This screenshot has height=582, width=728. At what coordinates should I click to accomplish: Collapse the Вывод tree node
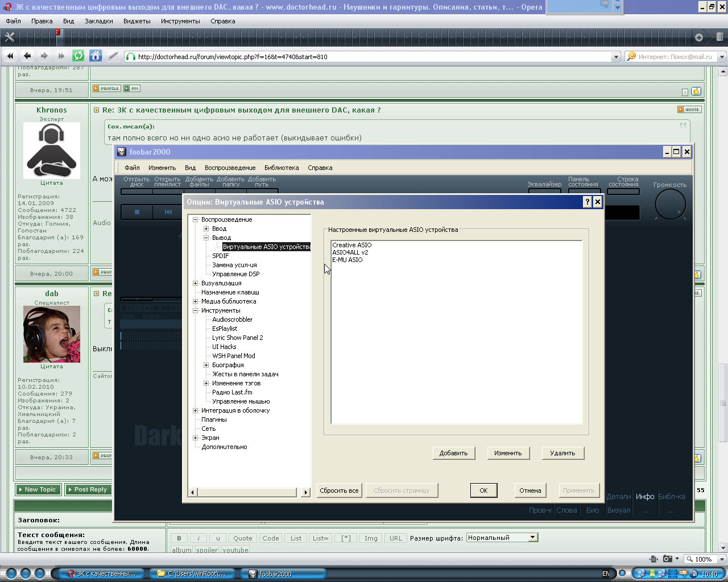[x=206, y=238]
